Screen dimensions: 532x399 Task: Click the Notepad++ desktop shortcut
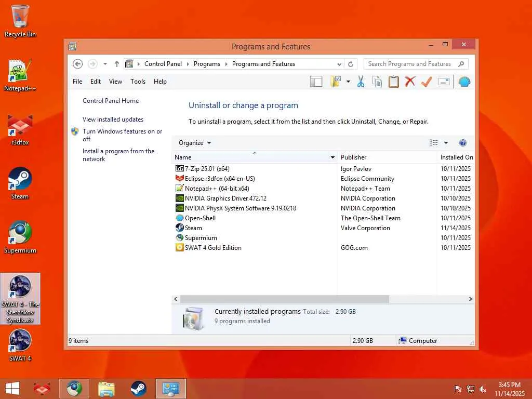click(x=20, y=75)
